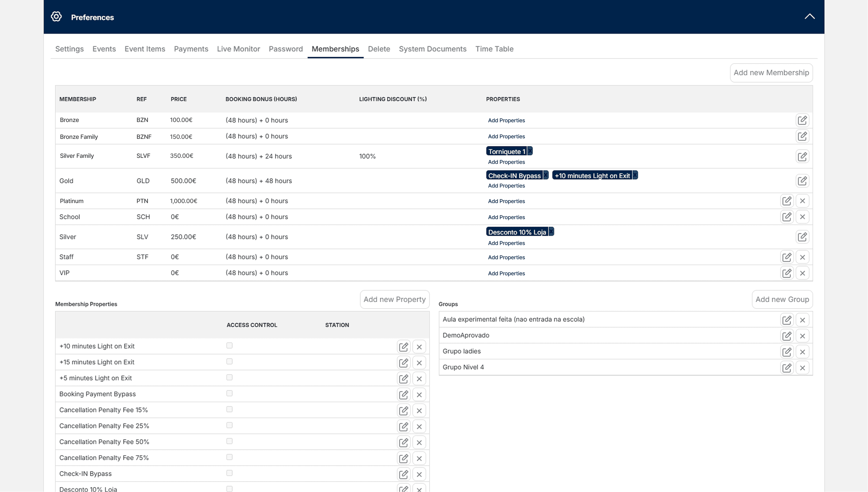Go to the Event Items tab
The image size is (868, 492).
coord(145,49)
